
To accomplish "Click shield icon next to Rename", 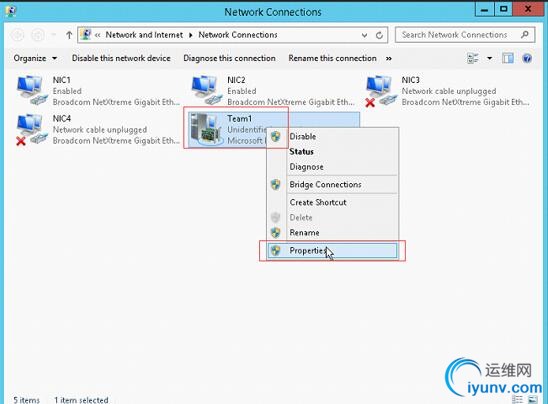I will click(x=276, y=232).
